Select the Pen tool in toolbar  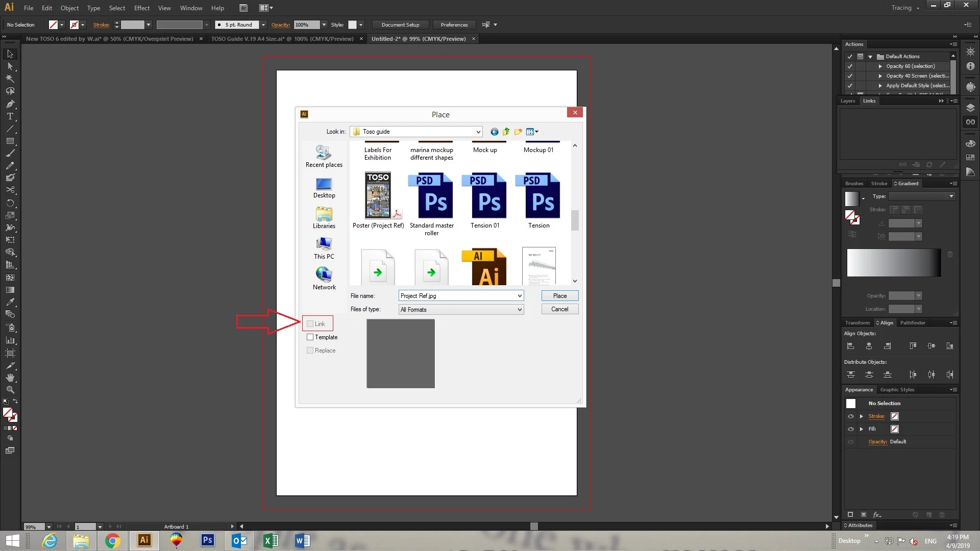tap(10, 104)
